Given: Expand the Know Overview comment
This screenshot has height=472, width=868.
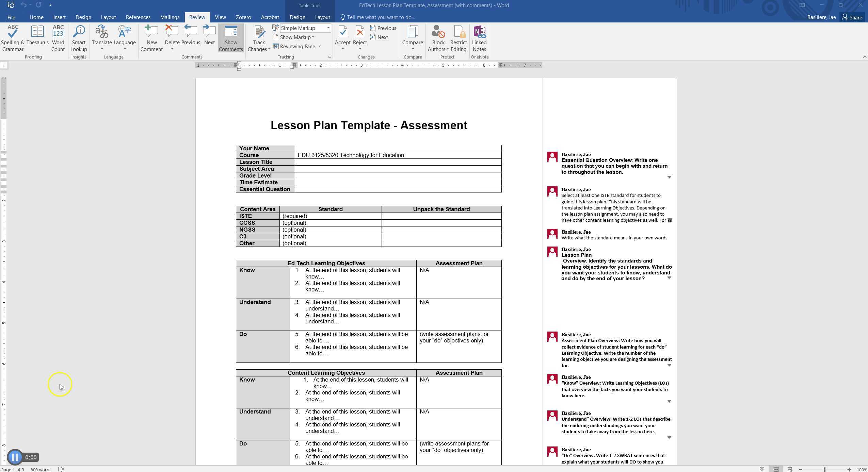Looking at the screenshot, I should (669, 401).
